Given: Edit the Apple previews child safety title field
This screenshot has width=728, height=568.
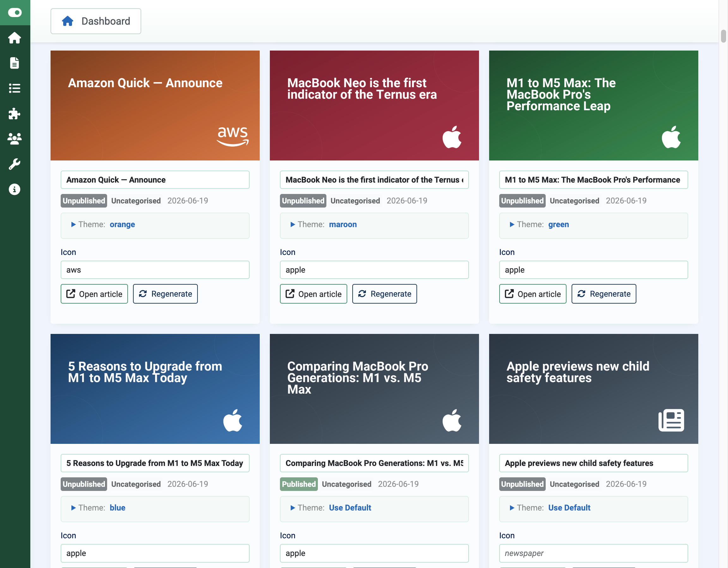Looking at the screenshot, I should 593,463.
